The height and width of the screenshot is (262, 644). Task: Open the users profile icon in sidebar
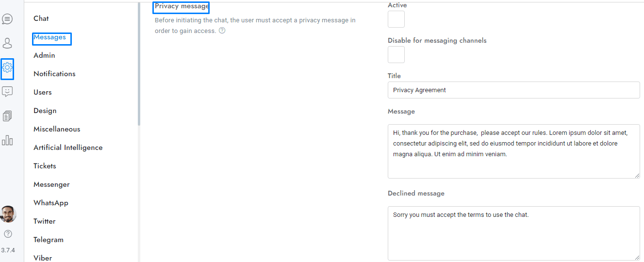click(7, 44)
